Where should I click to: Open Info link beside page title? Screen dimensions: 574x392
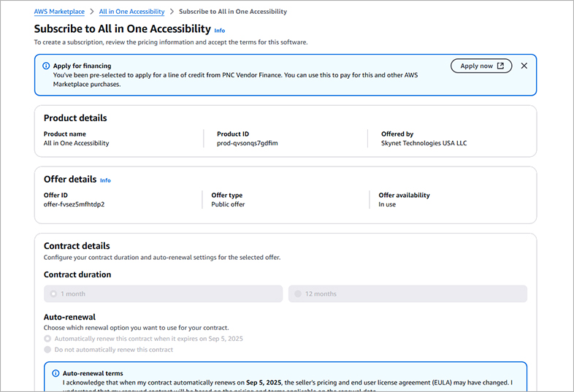tap(220, 31)
